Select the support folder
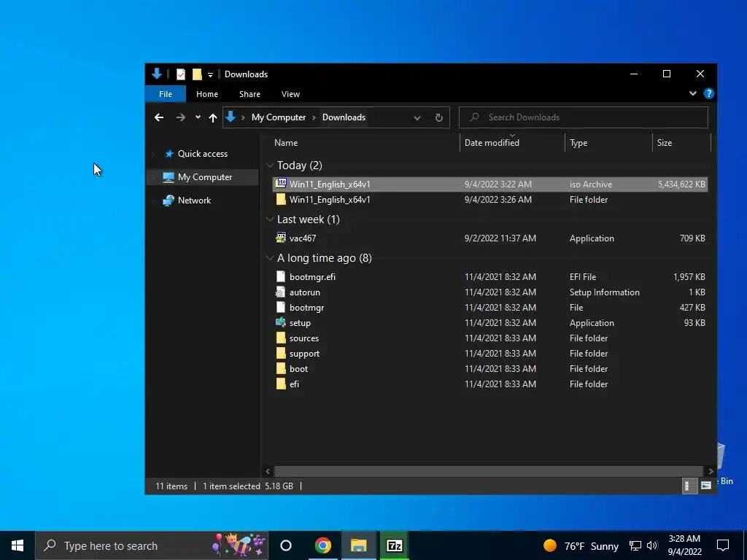 pos(489,354)
